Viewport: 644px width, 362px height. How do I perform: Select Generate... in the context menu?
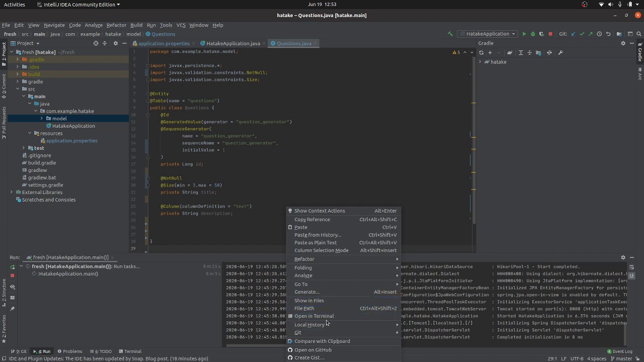[344, 292]
